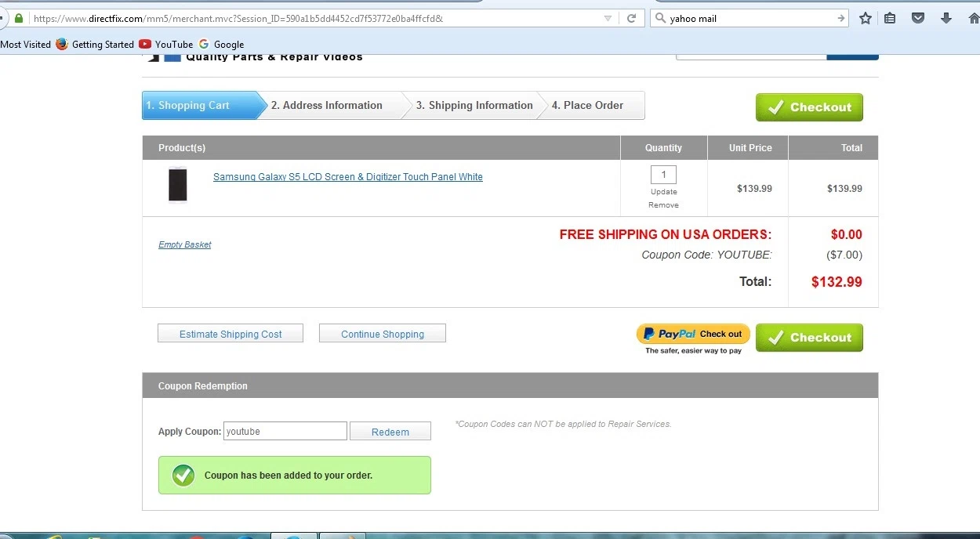Image resolution: width=980 pixels, height=539 pixels.
Task: Click the Galaxy S5 product thumbnail
Action: click(x=178, y=185)
